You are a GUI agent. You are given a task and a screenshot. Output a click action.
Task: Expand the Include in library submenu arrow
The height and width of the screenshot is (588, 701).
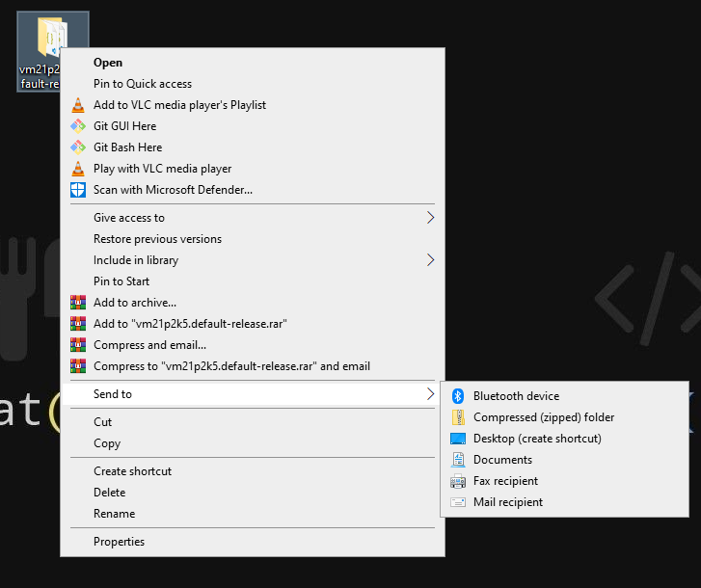click(430, 260)
